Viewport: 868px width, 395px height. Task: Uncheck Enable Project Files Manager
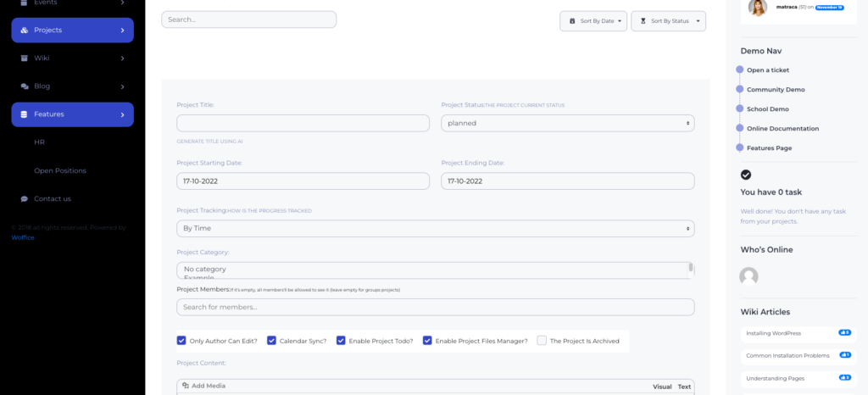427,340
